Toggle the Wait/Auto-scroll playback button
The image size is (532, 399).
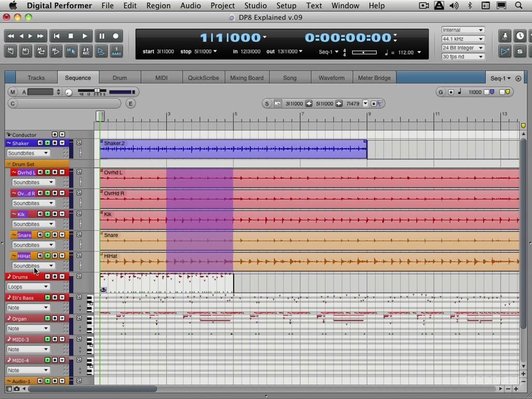[101, 51]
